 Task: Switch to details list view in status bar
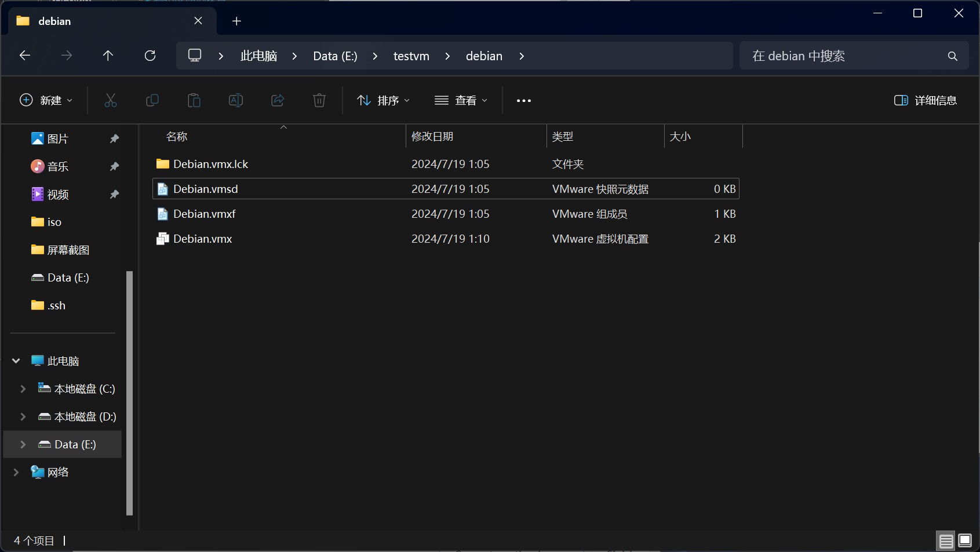[946, 541]
